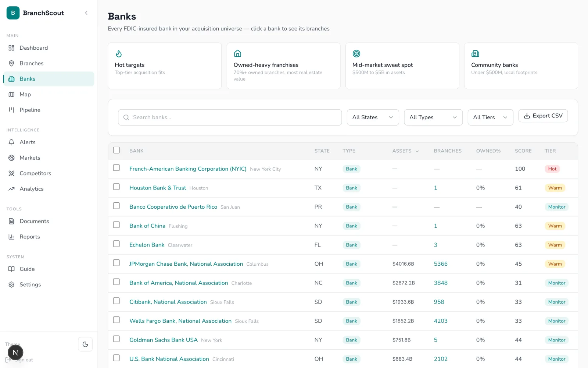588x368 pixels.
Task: Open the Owned-heavy franchises card
Action: [283, 66]
